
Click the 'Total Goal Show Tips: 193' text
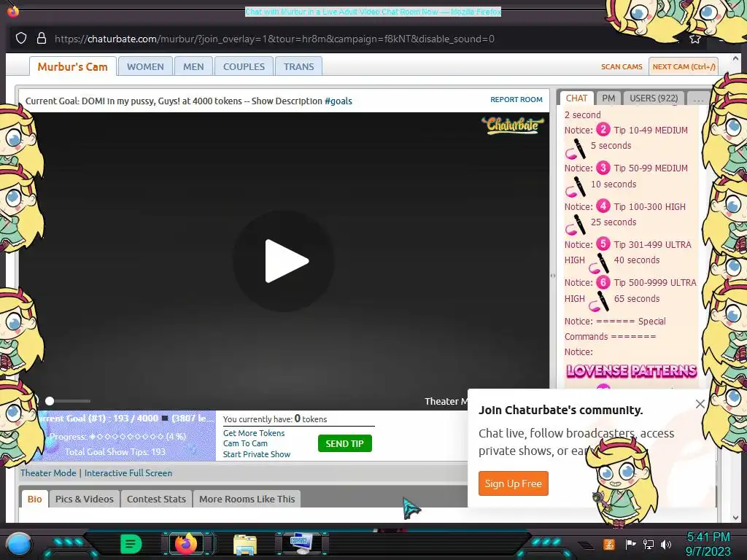(115, 451)
